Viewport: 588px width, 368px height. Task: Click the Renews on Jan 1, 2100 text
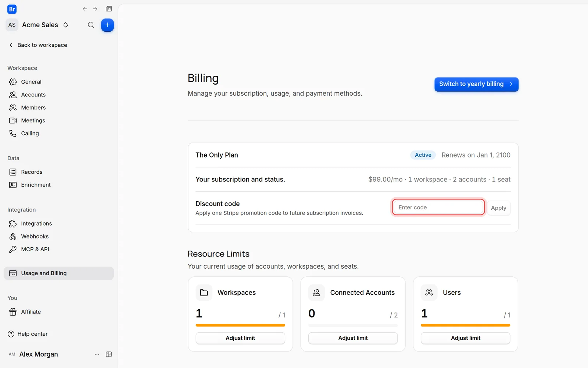point(476,155)
